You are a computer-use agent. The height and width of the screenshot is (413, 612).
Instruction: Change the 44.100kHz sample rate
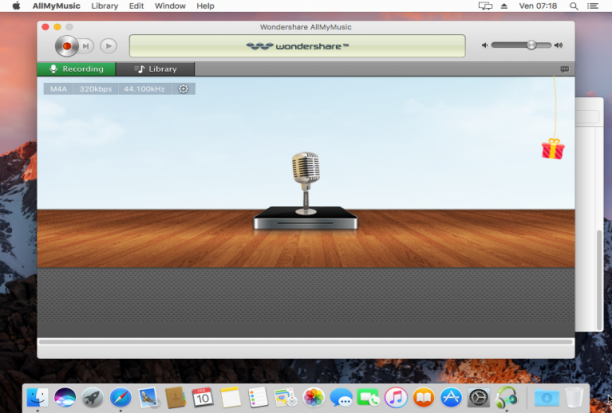pos(144,89)
